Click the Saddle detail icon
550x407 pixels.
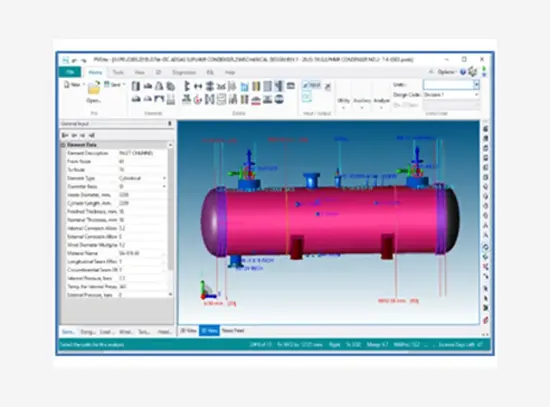[221, 86]
